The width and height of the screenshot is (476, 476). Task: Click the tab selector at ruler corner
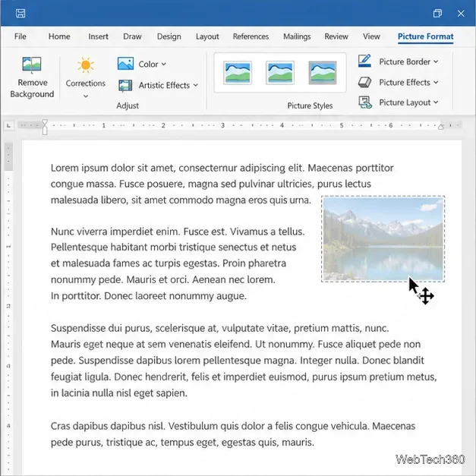coord(8,125)
